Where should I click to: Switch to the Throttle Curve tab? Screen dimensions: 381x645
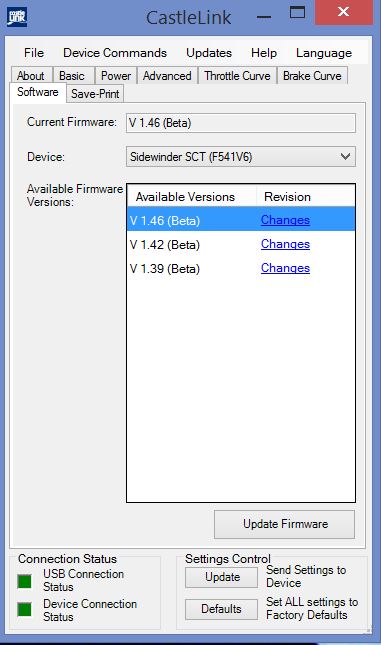pos(237,76)
